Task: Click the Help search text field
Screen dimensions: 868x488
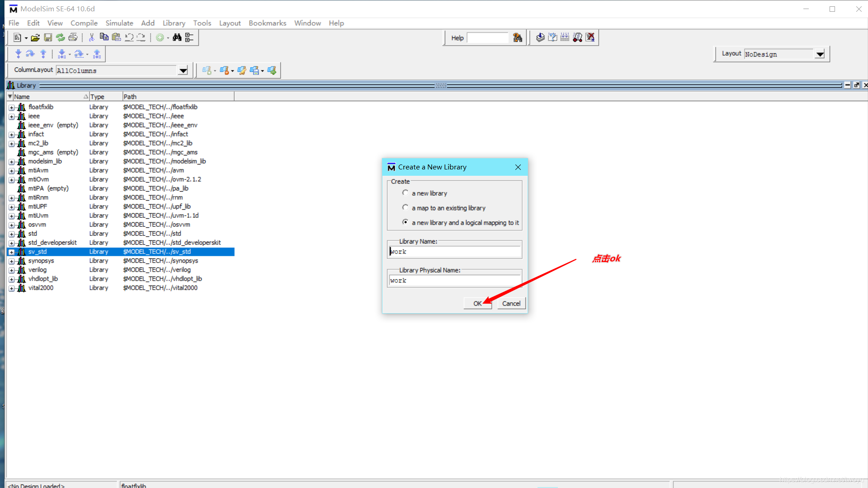Action: click(488, 38)
